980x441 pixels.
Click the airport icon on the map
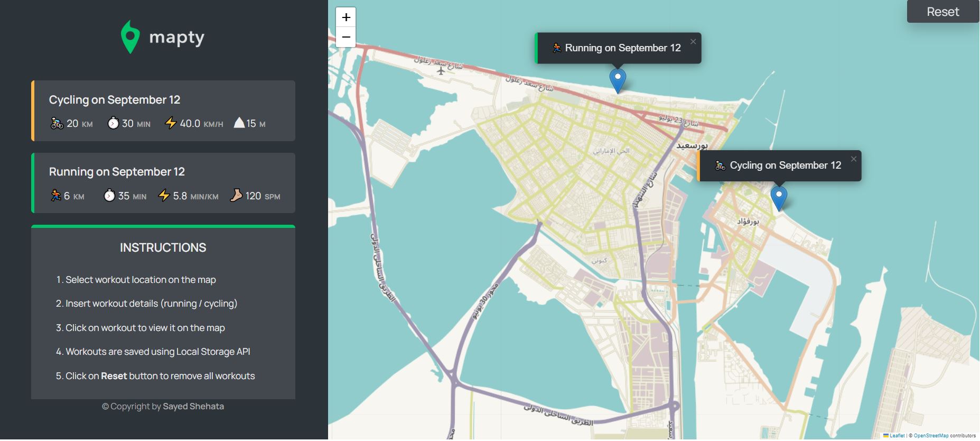441,70
